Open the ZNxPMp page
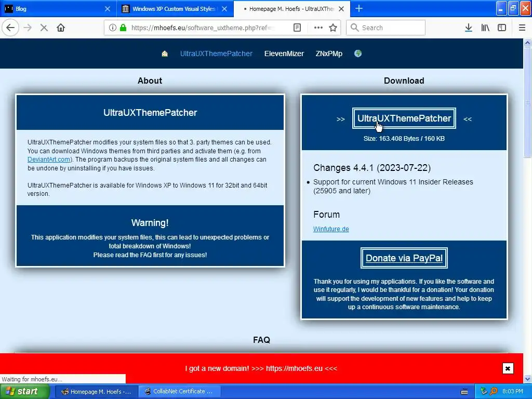532x399 pixels. click(329, 54)
